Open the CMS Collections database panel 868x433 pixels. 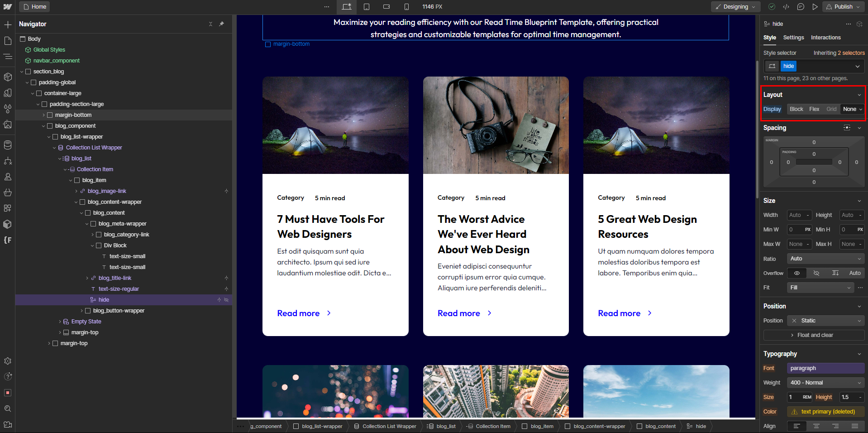tap(8, 145)
